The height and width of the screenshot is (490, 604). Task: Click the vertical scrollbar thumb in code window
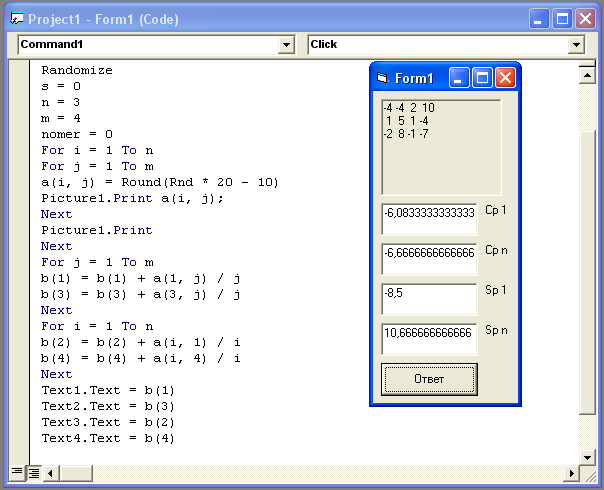pyautogui.click(x=587, y=273)
